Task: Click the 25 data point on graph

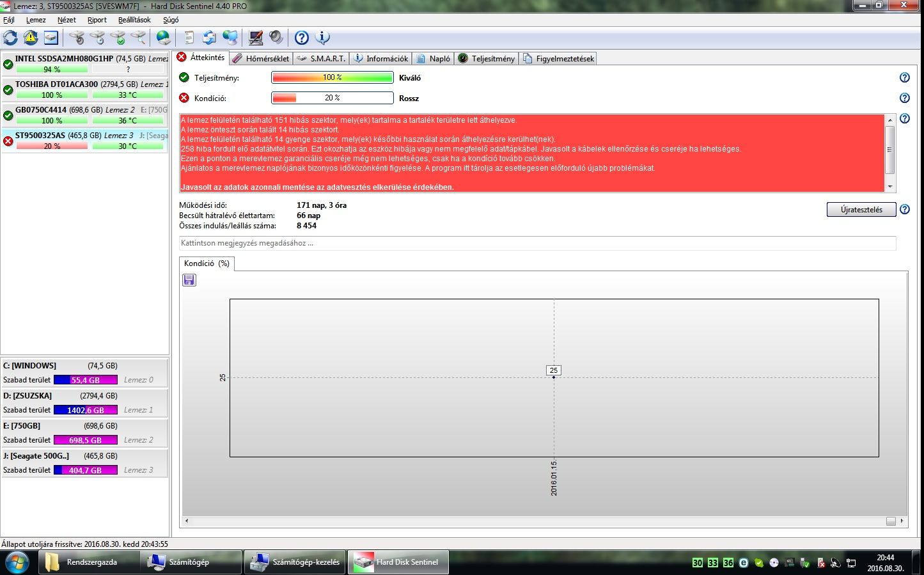Action: point(554,377)
